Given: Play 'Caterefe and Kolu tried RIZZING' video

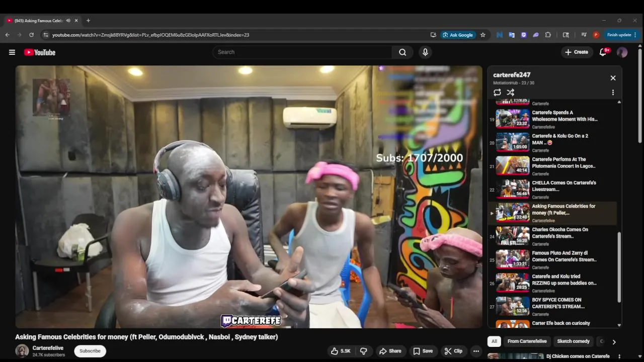Looking at the screenshot, I should 552,283.
